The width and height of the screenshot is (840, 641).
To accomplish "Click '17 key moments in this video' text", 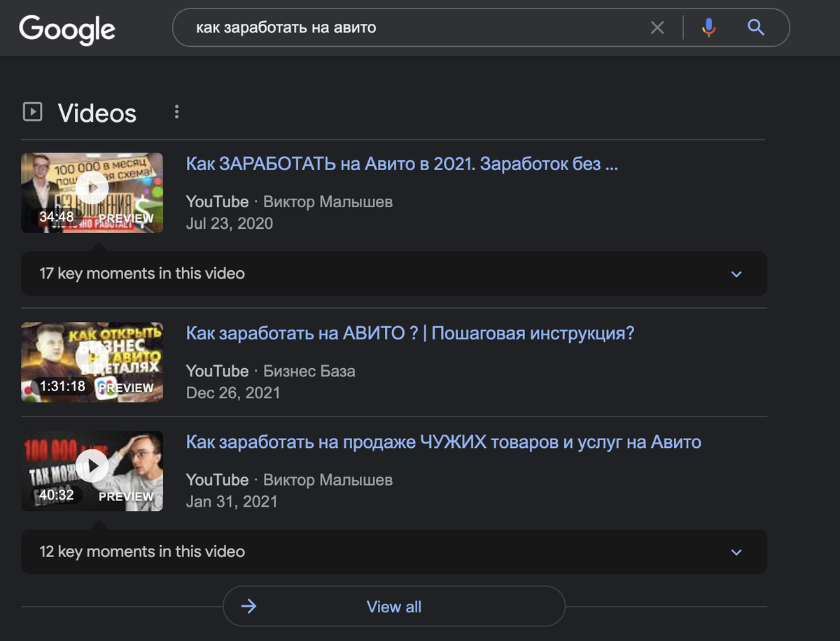I will coord(142,274).
